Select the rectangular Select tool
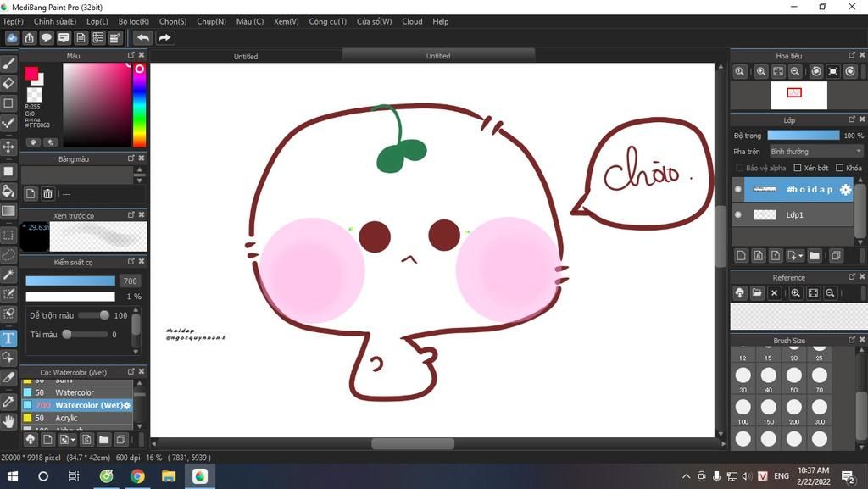The width and height of the screenshot is (868, 489). (8, 235)
